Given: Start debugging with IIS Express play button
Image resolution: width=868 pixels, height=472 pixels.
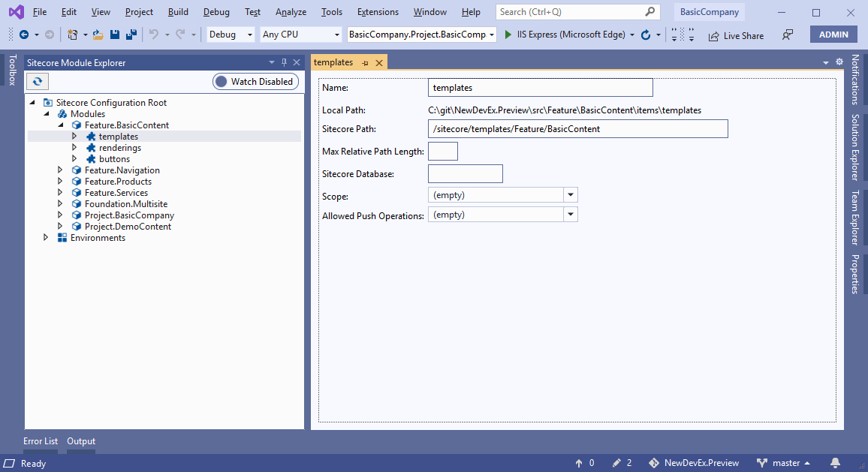Looking at the screenshot, I should pos(508,35).
